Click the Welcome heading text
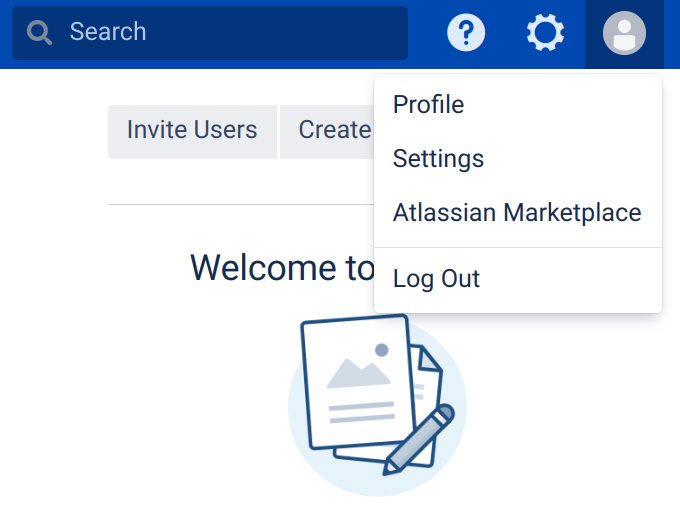 (281, 267)
